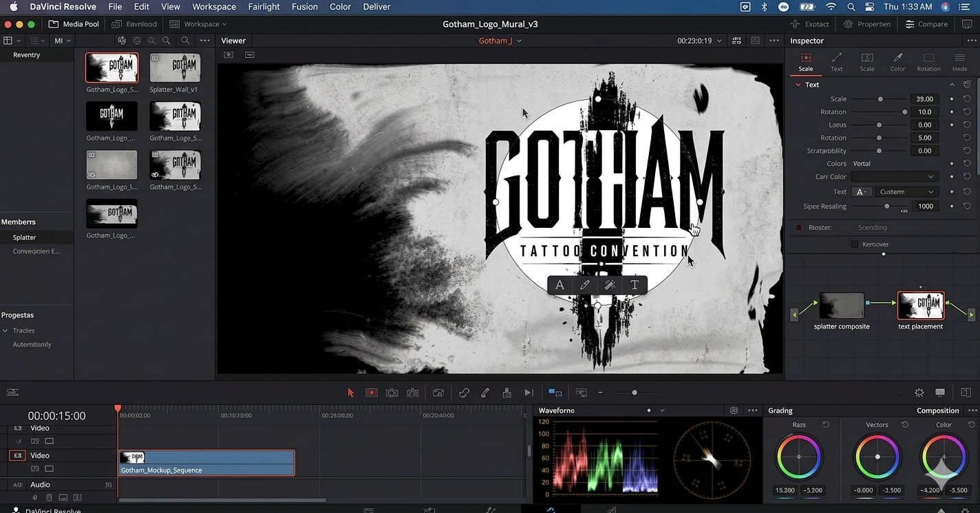Open the Fusion menu
Screen dimensions: 980x513
click(x=305, y=7)
